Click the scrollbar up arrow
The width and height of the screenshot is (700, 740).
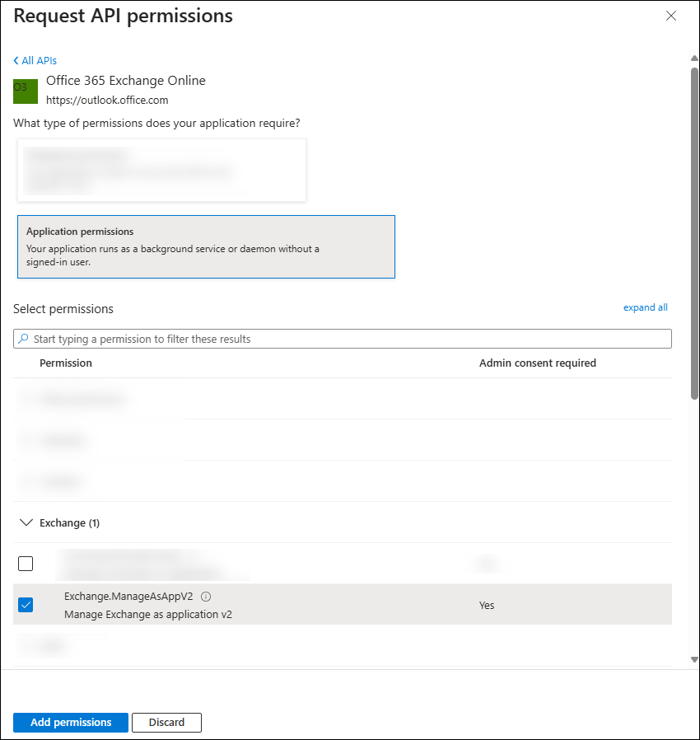coord(694,59)
